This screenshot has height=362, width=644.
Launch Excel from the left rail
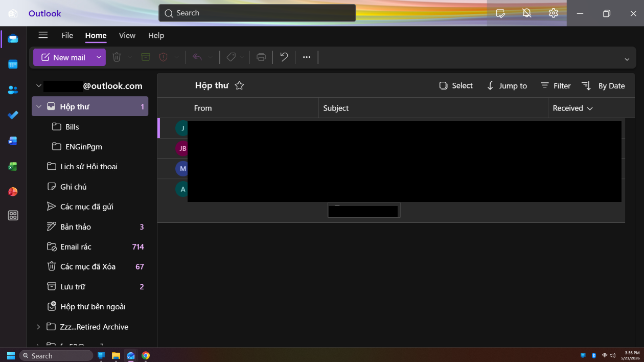[x=13, y=167]
